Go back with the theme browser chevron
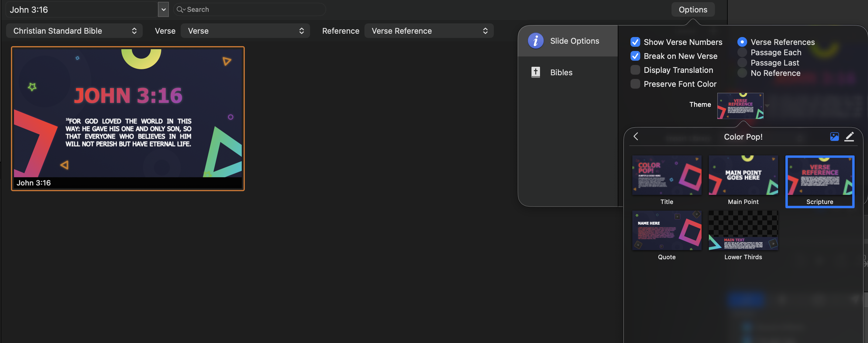This screenshot has height=343, width=868. click(x=636, y=137)
